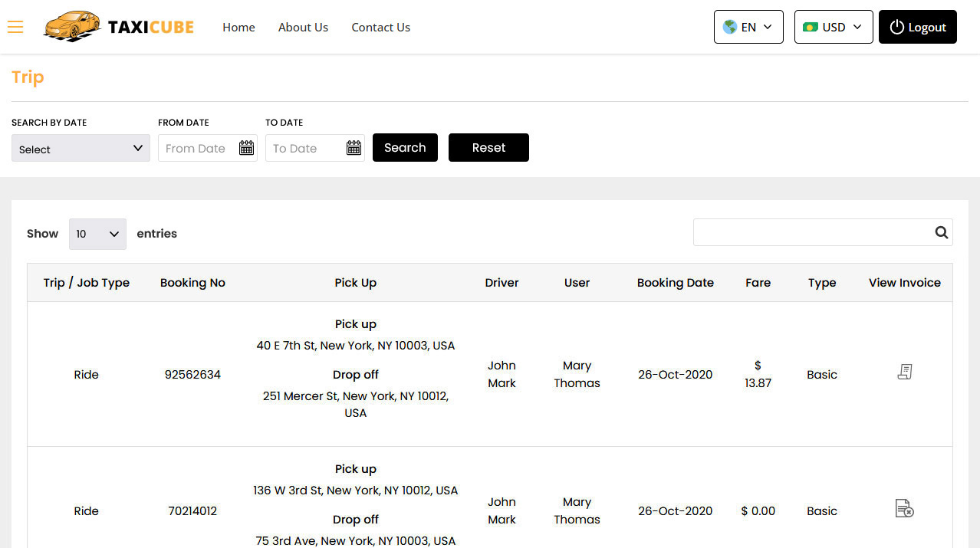This screenshot has height=548, width=980.
Task: Click the TaxiCube car logo
Action: [72, 26]
